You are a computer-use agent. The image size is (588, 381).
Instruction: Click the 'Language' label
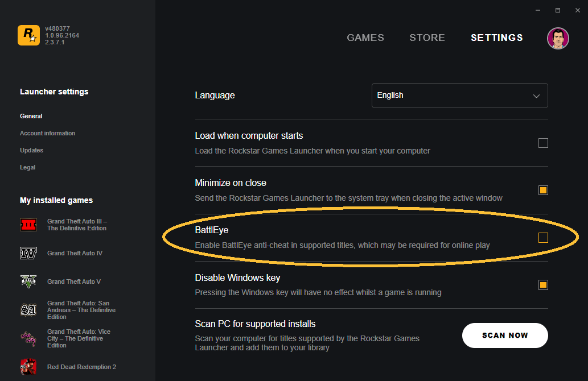(x=215, y=96)
